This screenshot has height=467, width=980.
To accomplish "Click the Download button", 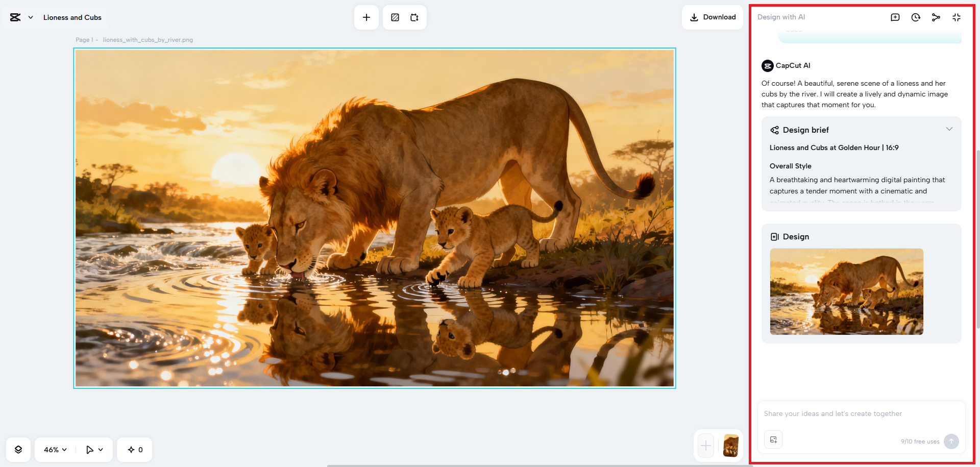I will [x=713, y=17].
